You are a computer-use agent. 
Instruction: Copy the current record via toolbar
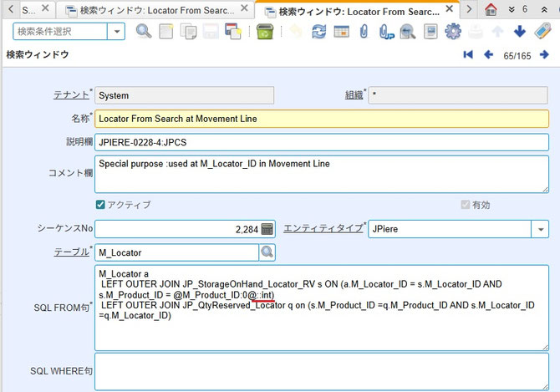[189, 32]
